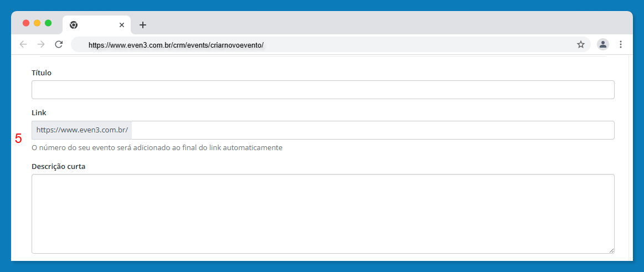Click the browser forward arrow
This screenshot has width=644, height=272.
coord(41,44)
